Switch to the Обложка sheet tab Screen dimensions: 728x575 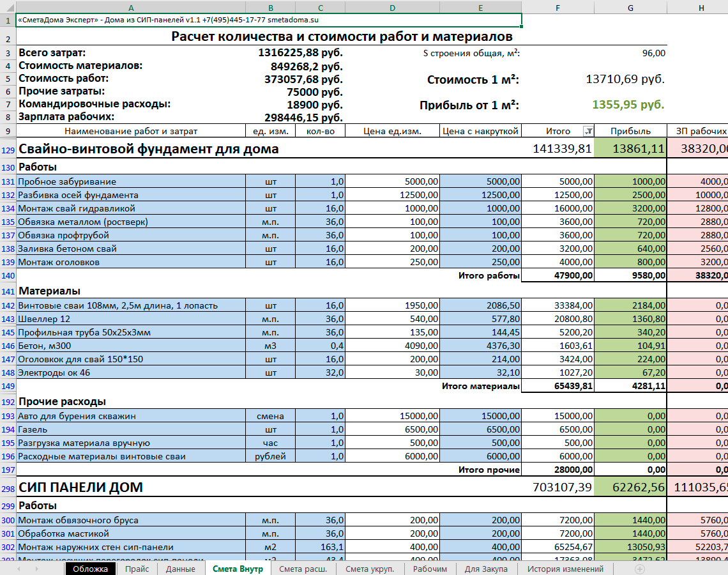(90, 569)
